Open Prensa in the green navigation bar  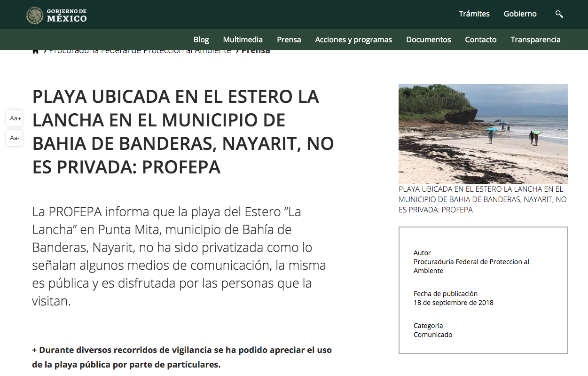pos(289,39)
